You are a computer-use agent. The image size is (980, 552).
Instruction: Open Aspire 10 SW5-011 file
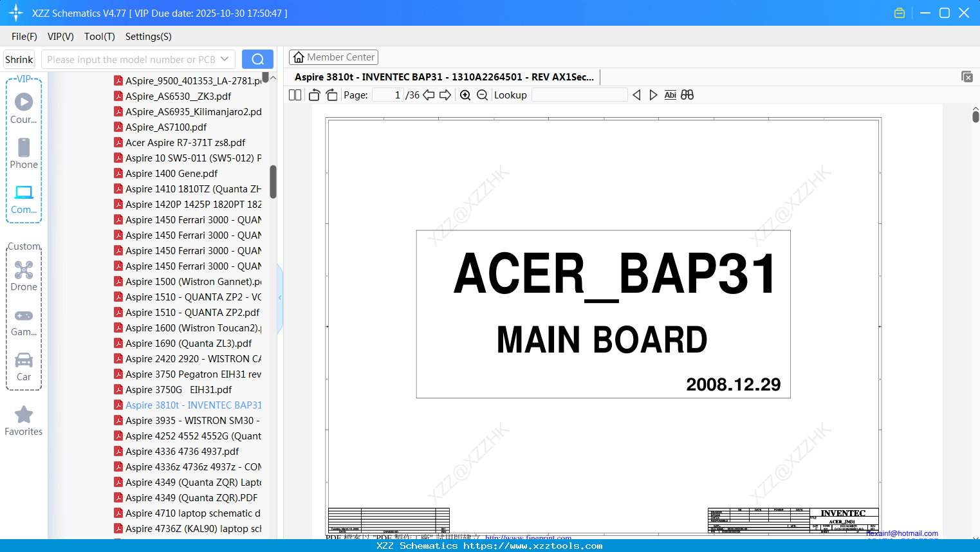(188, 158)
